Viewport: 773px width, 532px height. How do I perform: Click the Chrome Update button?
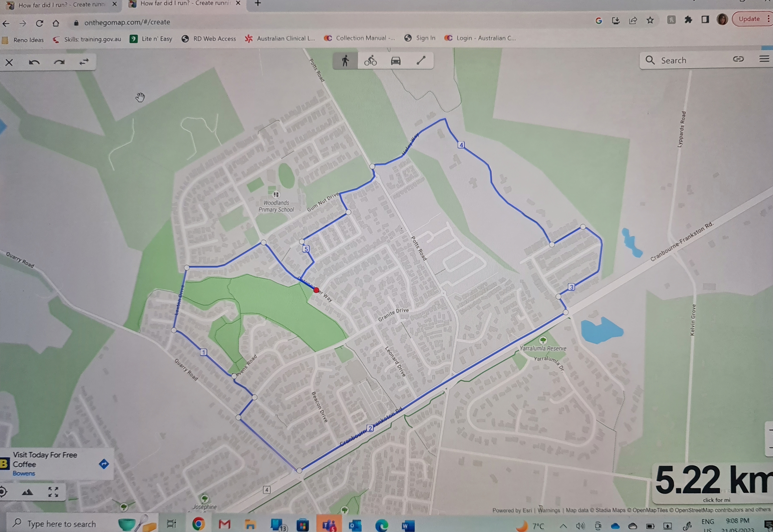(x=749, y=19)
